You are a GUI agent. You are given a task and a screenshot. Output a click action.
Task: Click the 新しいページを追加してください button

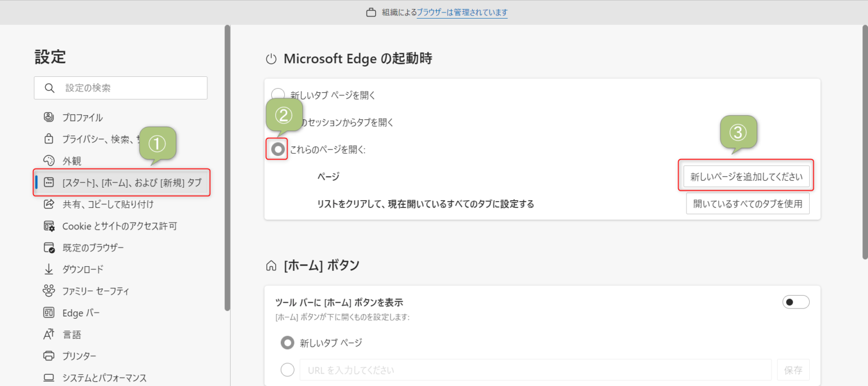click(x=747, y=176)
